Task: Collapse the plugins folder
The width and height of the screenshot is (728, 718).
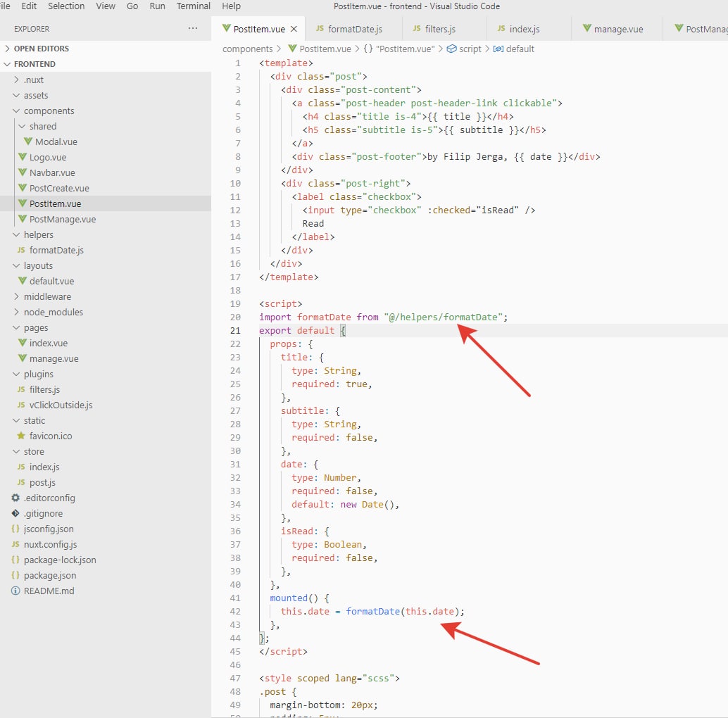Action: click(16, 374)
